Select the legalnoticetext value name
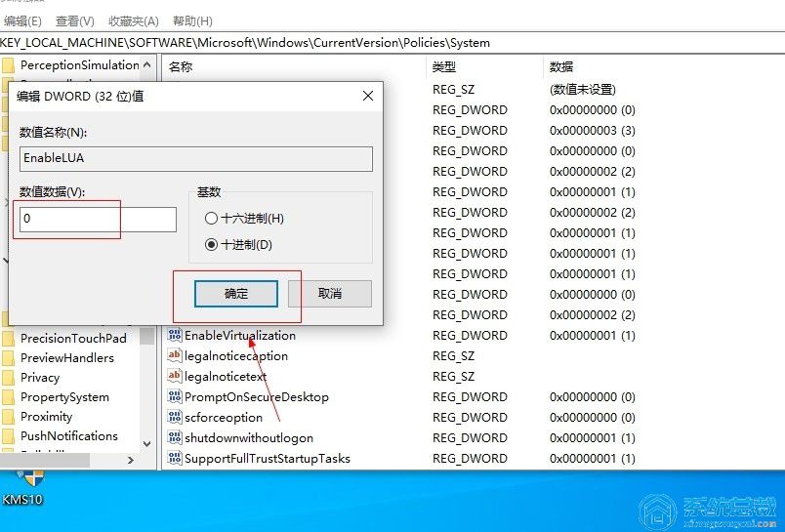This screenshot has height=532, width=785. tap(226, 377)
